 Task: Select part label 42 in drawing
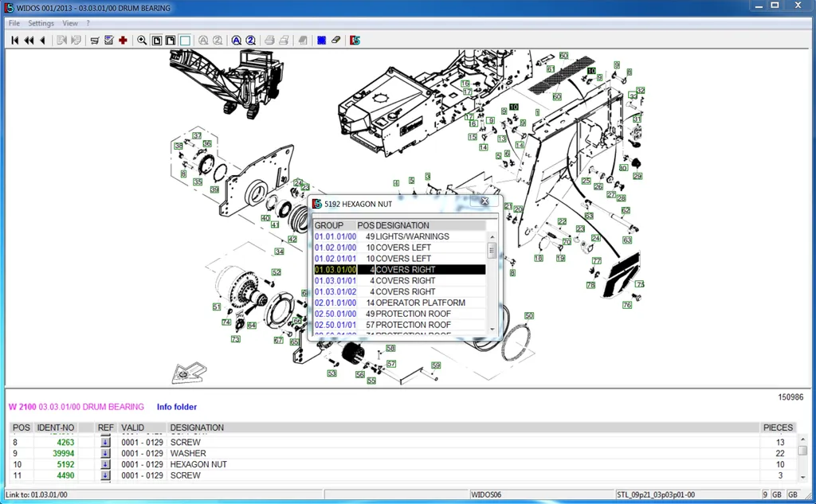point(292,239)
